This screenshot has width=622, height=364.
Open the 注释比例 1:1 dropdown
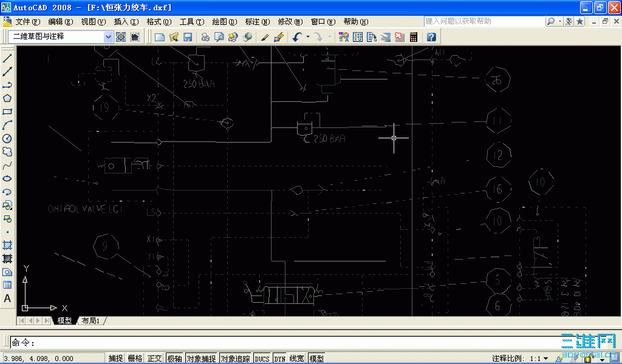(546, 359)
